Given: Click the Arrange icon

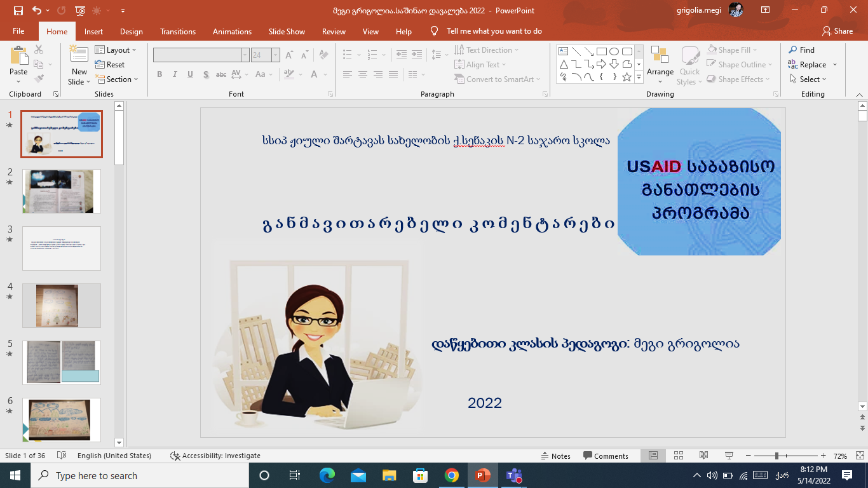Looking at the screenshot, I should [660, 56].
